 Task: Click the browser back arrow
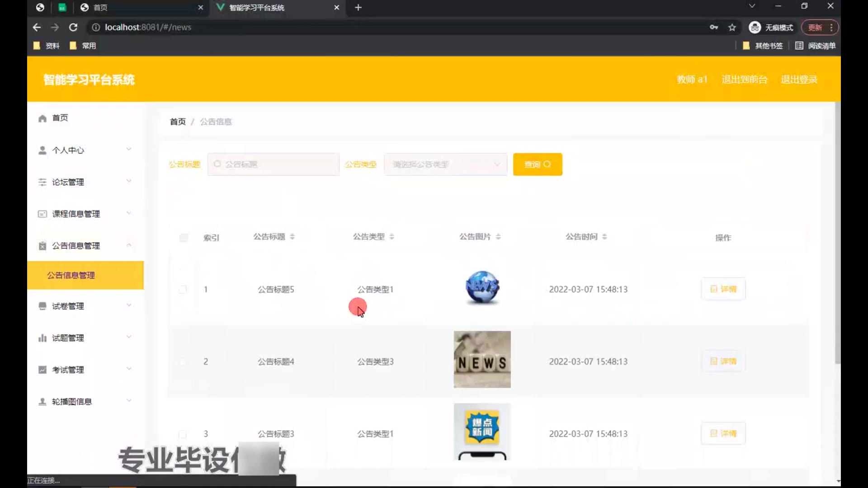pyautogui.click(x=37, y=28)
